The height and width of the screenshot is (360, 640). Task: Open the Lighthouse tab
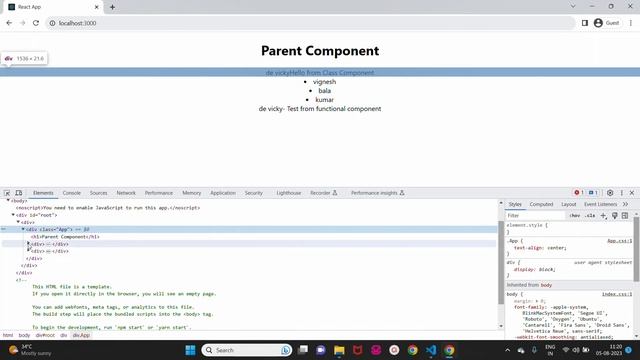(x=289, y=193)
